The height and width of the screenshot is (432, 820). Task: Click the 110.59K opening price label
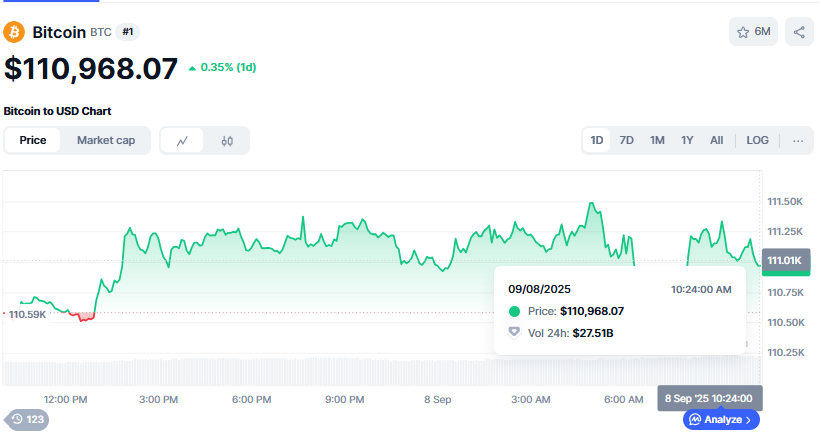[x=27, y=314]
